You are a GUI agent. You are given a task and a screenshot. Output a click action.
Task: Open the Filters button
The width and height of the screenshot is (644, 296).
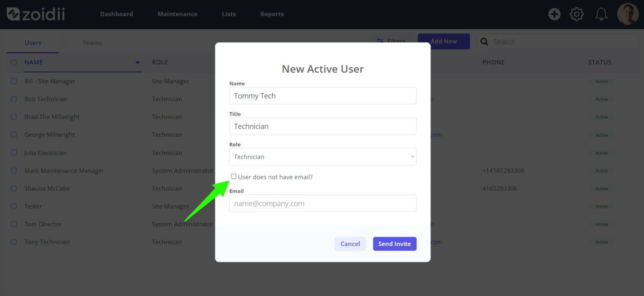pos(391,41)
